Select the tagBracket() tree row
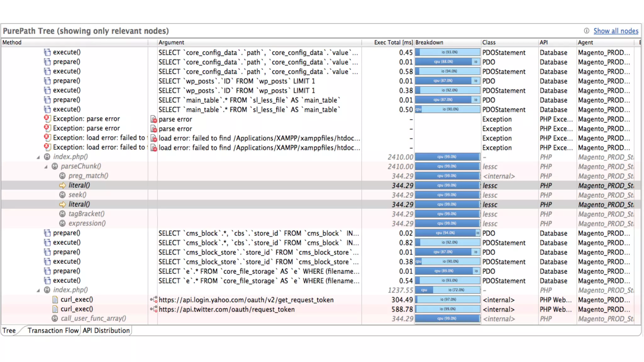The width and height of the screenshot is (644, 362). [x=86, y=214]
